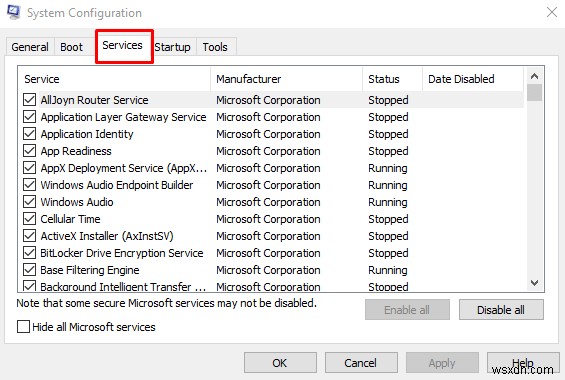Viewport: 565px width, 380px height.
Task: Select the Application Identity row name
Action: tap(87, 134)
